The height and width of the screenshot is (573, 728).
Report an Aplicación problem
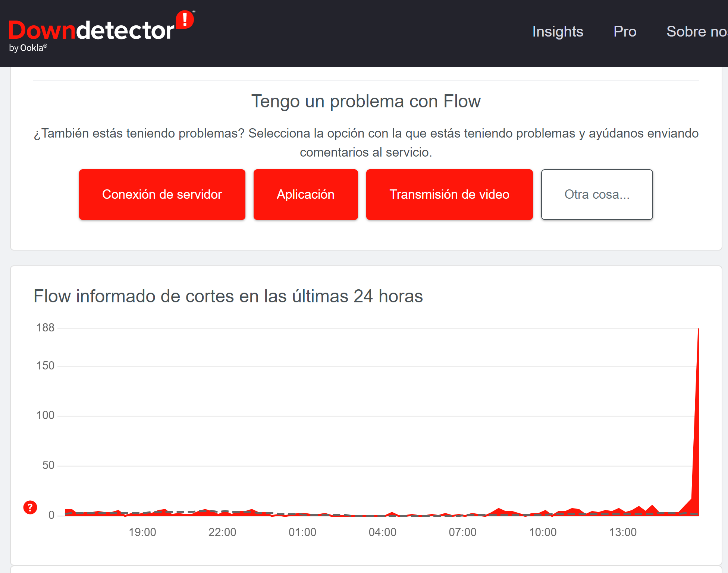tap(306, 195)
